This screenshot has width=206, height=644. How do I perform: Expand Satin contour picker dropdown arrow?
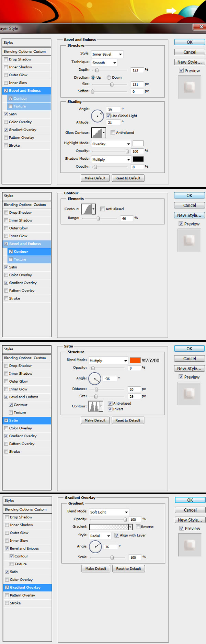click(x=101, y=406)
